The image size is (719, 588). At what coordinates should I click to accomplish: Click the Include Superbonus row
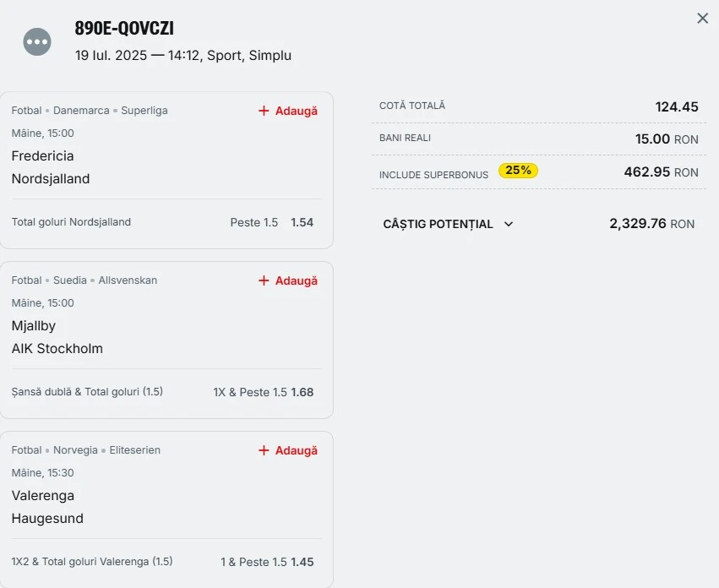[539, 172]
